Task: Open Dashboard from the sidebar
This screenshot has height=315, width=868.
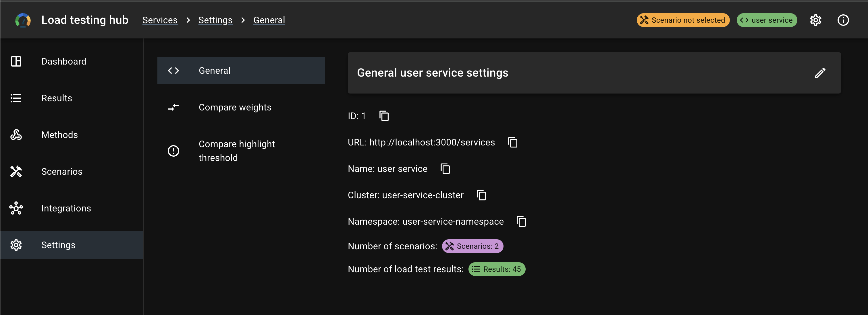Action: coord(72,61)
